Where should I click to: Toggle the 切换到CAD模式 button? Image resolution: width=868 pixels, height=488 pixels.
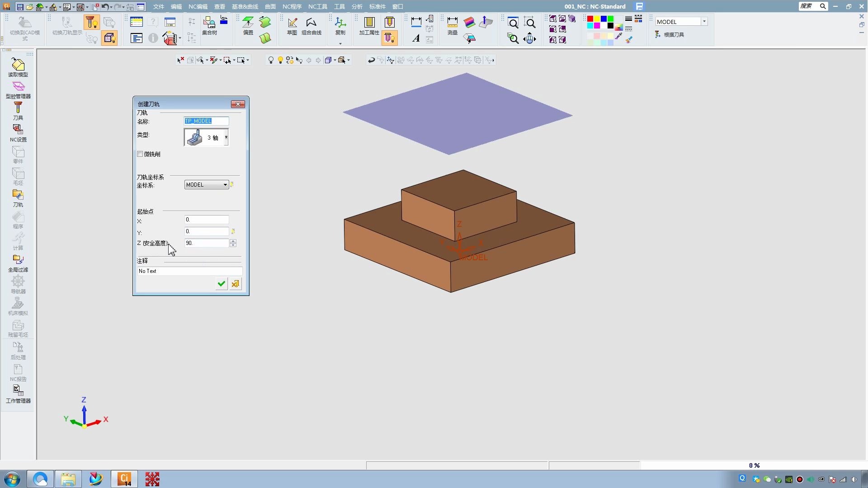[25, 26]
